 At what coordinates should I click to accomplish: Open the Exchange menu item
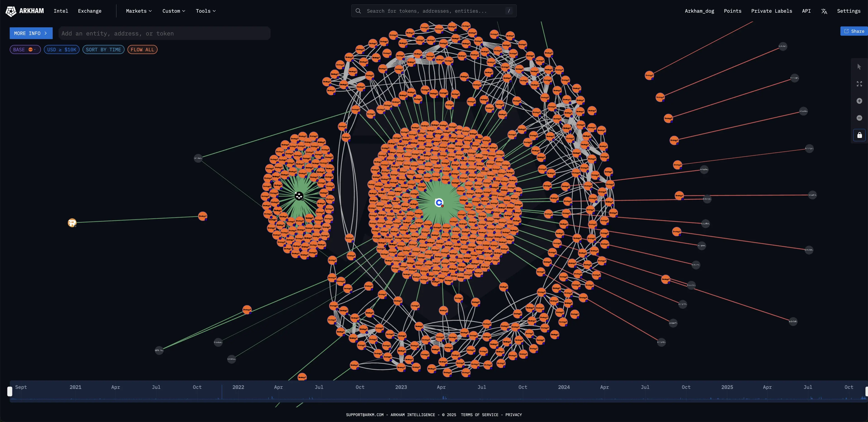pyautogui.click(x=90, y=11)
